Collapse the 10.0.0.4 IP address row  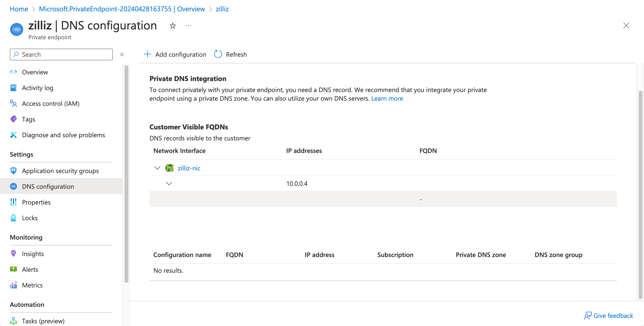point(169,184)
